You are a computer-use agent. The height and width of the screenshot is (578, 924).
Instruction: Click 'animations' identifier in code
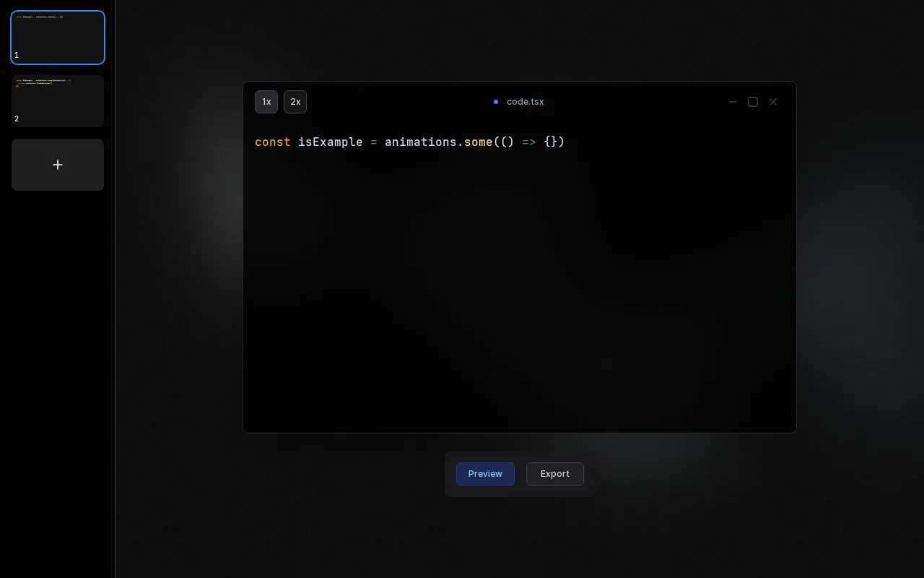[421, 142]
